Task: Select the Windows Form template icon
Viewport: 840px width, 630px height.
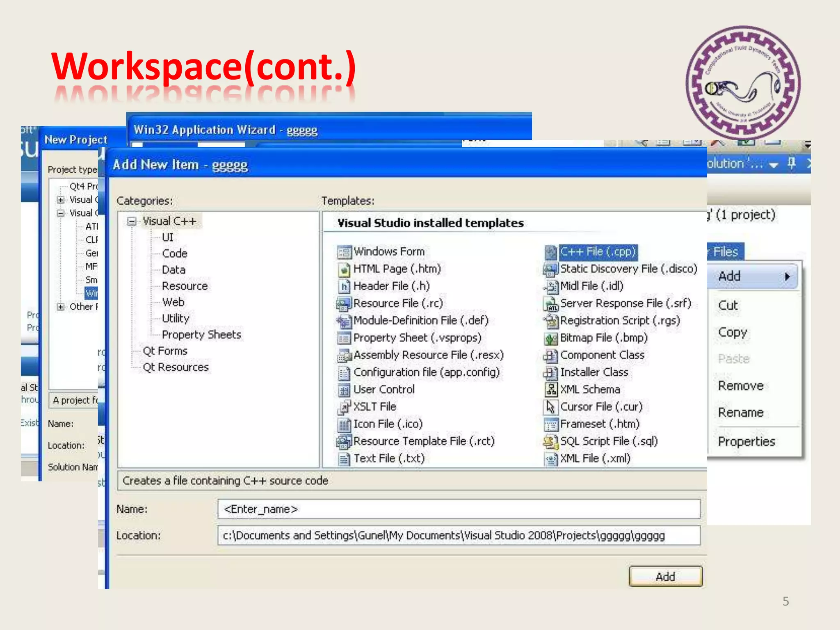Action: 344,251
